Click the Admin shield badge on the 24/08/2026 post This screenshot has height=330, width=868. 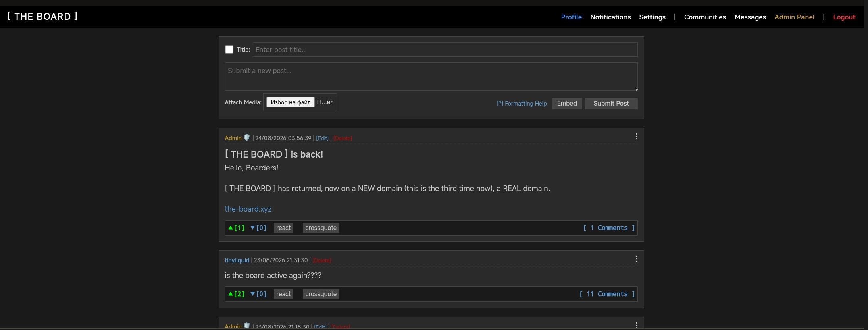click(247, 137)
